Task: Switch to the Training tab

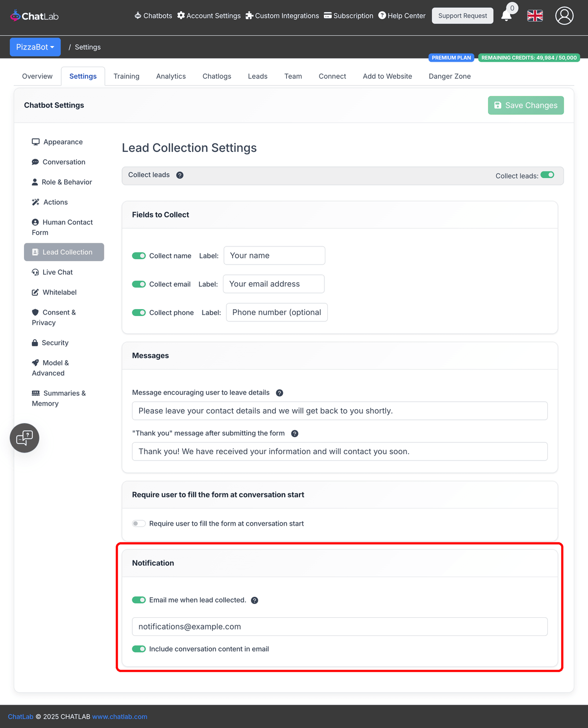Action: (126, 76)
